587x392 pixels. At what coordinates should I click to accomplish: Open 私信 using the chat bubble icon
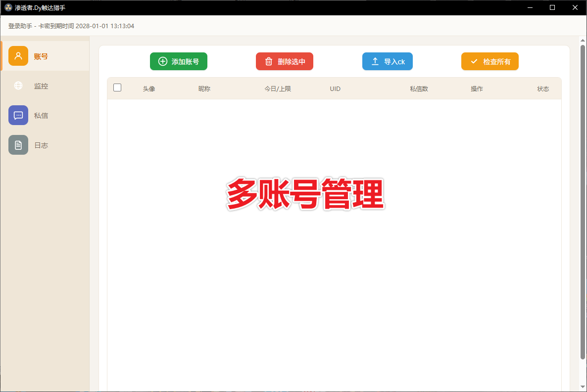tap(18, 115)
